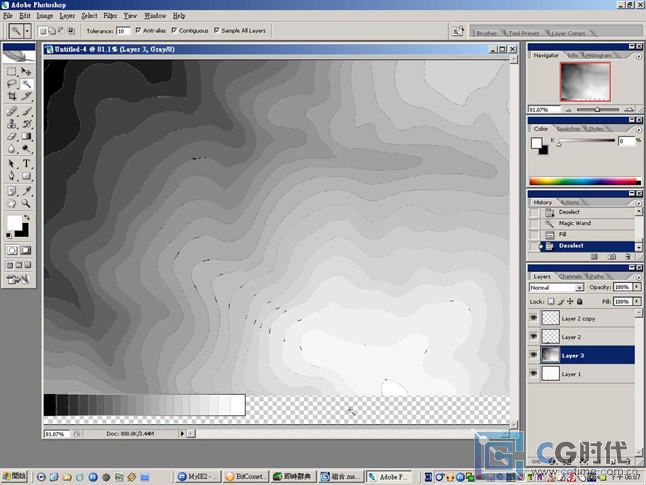Screen dimensions: 646x485
Task: Switch to the Channels tab
Action: 571,276
